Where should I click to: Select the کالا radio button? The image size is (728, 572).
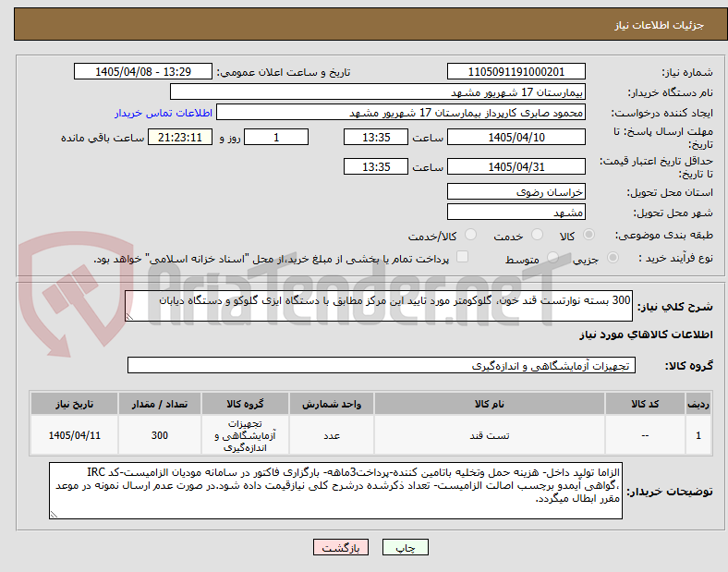[588, 235]
